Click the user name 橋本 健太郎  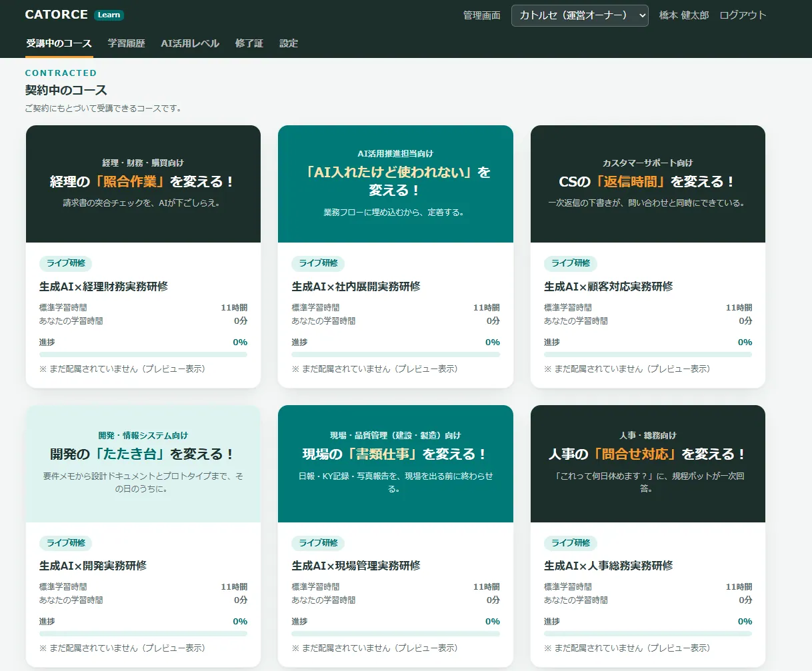coord(684,15)
